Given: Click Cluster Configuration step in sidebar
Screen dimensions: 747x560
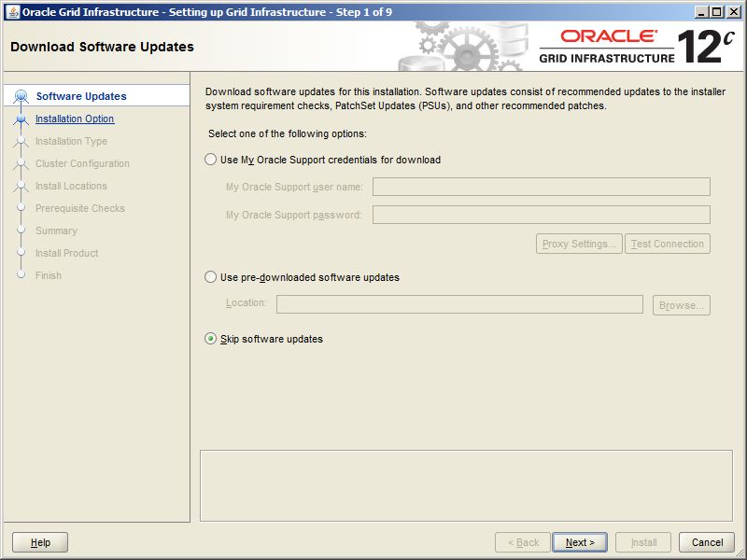Looking at the screenshot, I should point(82,163).
